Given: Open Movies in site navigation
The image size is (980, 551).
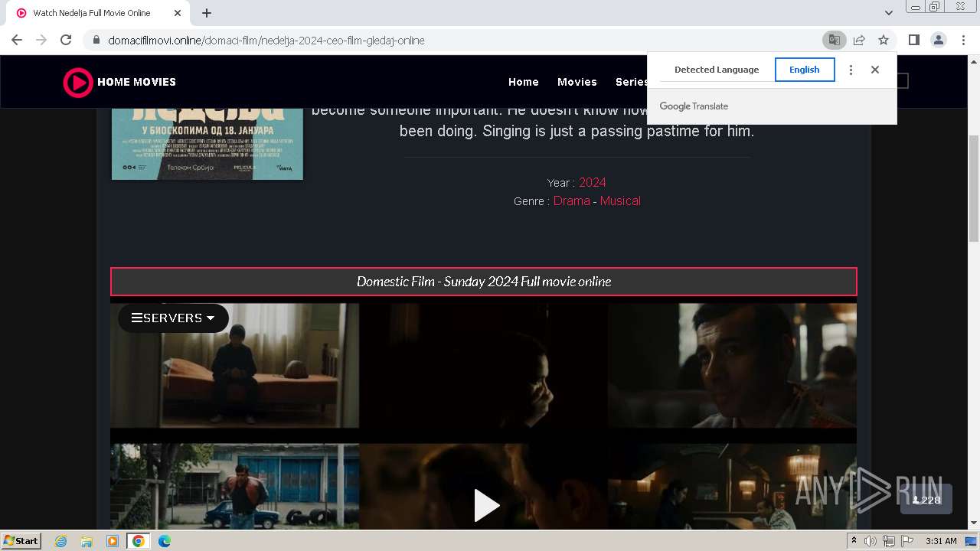Looking at the screenshot, I should click(577, 82).
